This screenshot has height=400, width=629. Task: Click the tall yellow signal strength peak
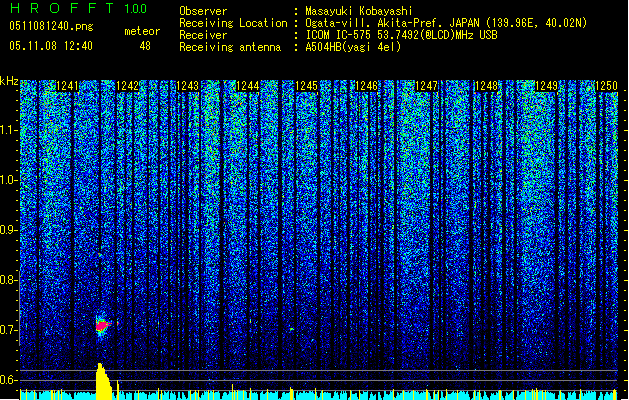click(103, 382)
